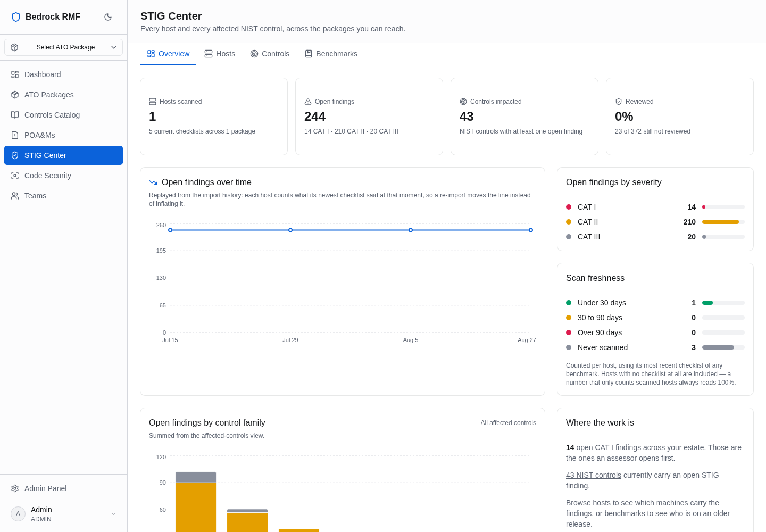Click the "0%" reviewed value

coord(624,117)
